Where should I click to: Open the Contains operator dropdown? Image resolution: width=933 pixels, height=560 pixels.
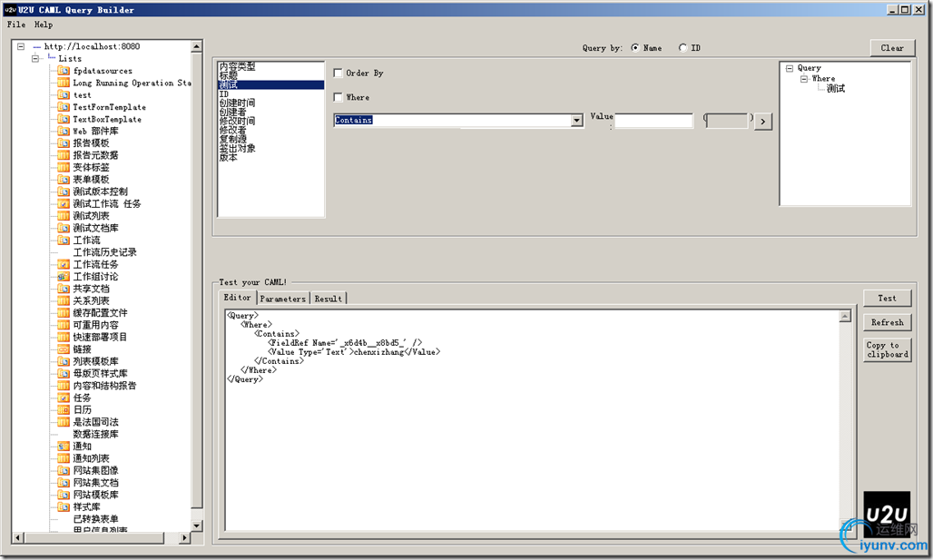(576, 120)
